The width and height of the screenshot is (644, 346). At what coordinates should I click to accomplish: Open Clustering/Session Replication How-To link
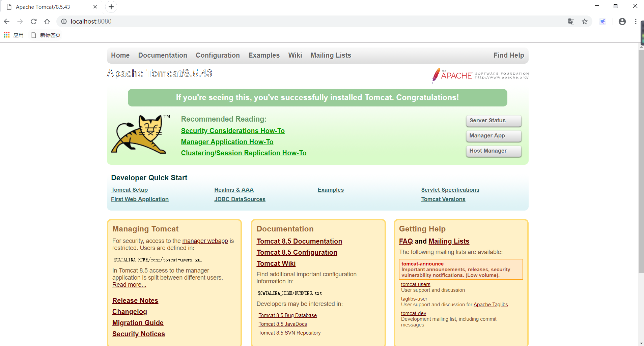pyautogui.click(x=244, y=153)
